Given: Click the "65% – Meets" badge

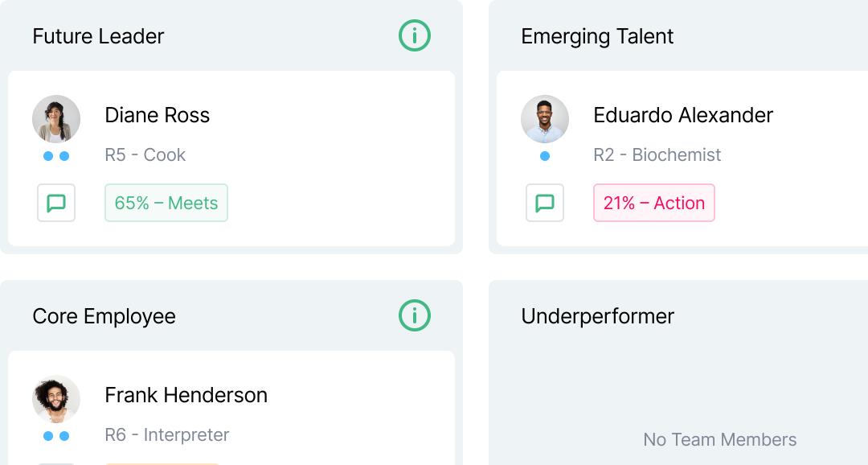Looking at the screenshot, I should (x=166, y=203).
